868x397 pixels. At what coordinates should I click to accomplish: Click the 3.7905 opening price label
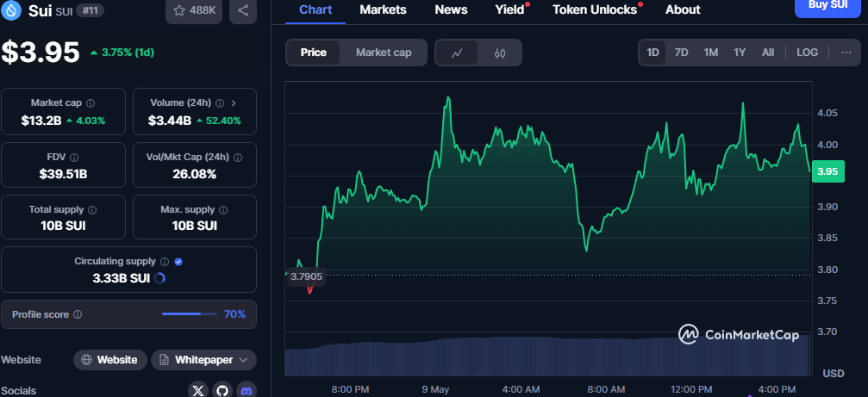tap(306, 276)
